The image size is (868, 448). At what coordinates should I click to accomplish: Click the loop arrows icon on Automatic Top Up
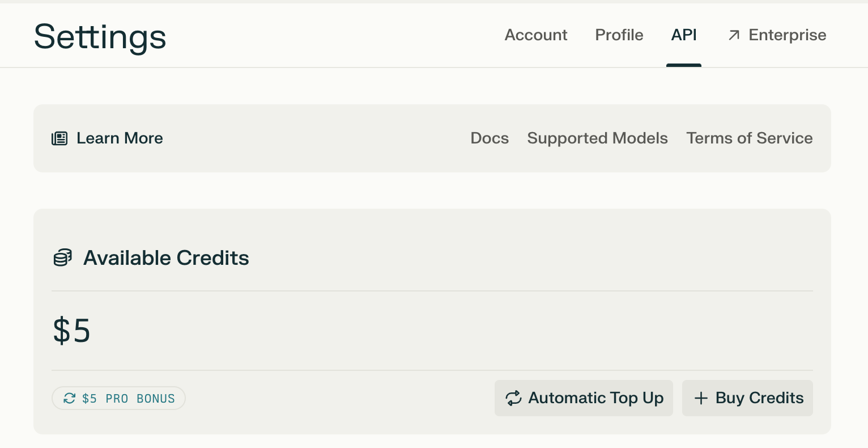point(513,398)
